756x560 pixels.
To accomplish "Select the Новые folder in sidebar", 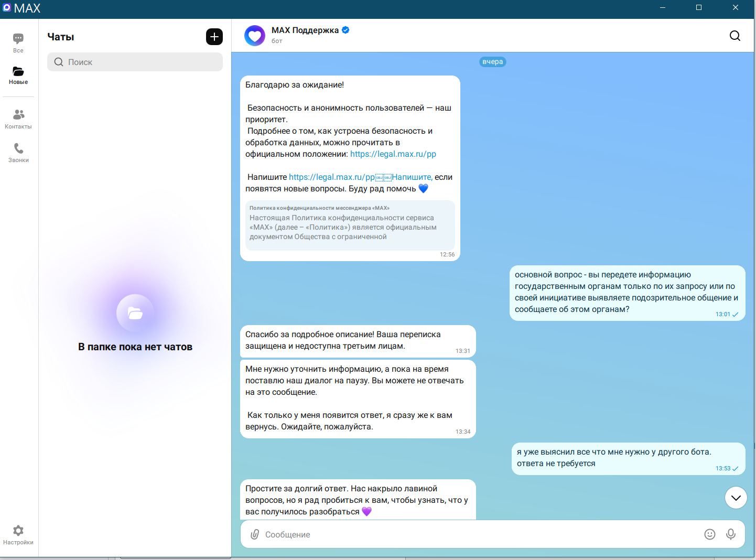I will (18, 76).
